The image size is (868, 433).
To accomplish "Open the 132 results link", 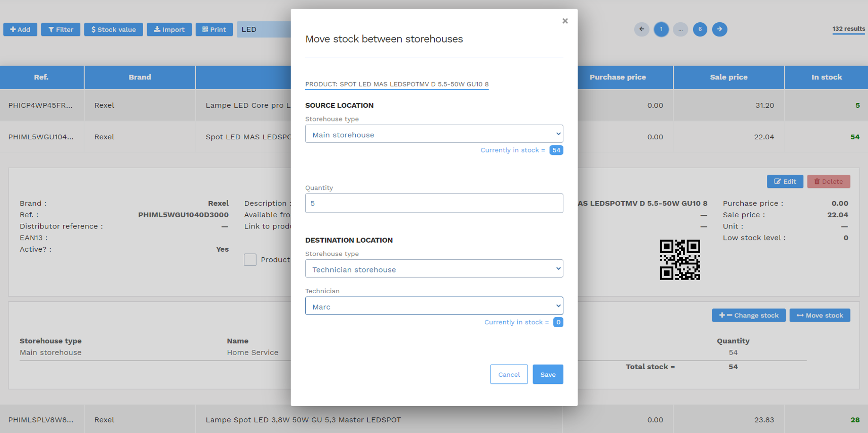I will tap(848, 29).
